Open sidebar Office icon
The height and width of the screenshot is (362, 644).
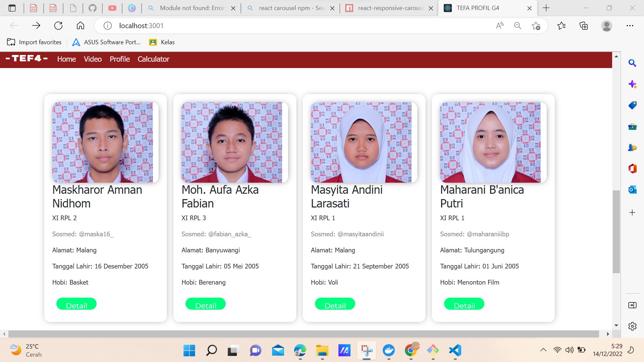point(632,169)
